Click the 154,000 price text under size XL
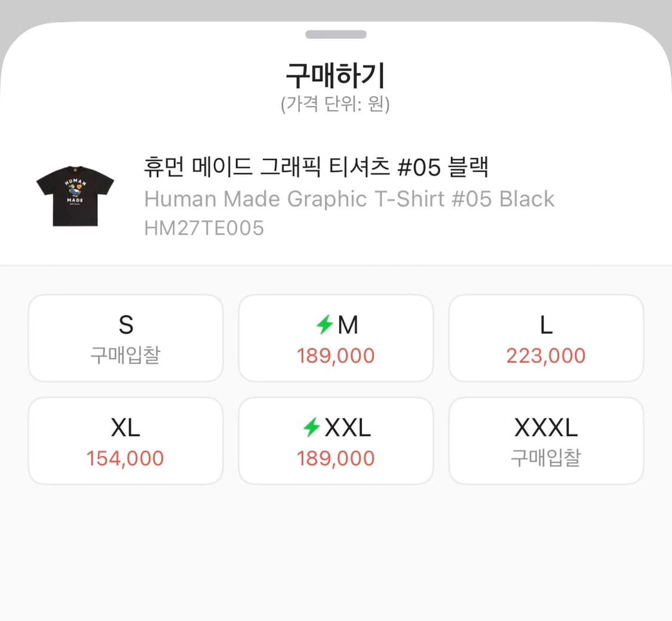 (x=125, y=458)
